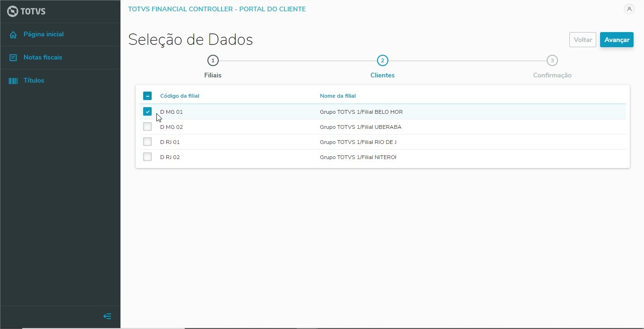This screenshot has width=644, height=329.
Task: Click the barcode icon beside Títulos
Action: [13, 81]
